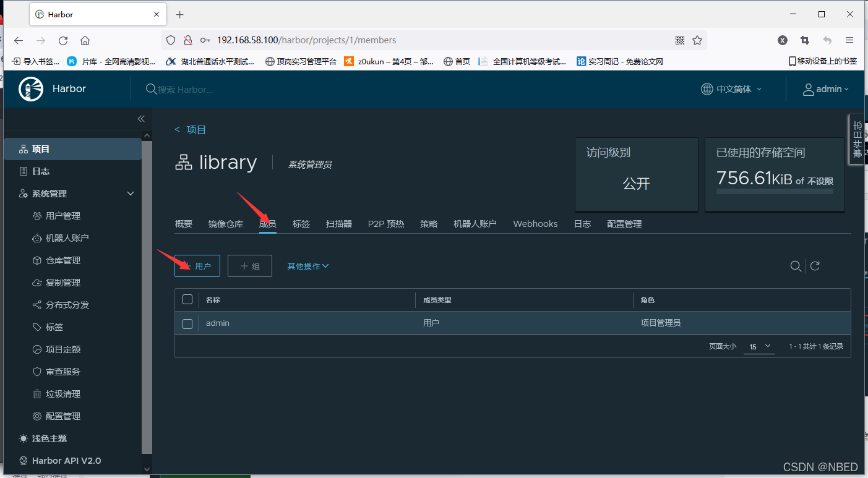Open bookmark 顶岗实习管理平台

pos(301,61)
